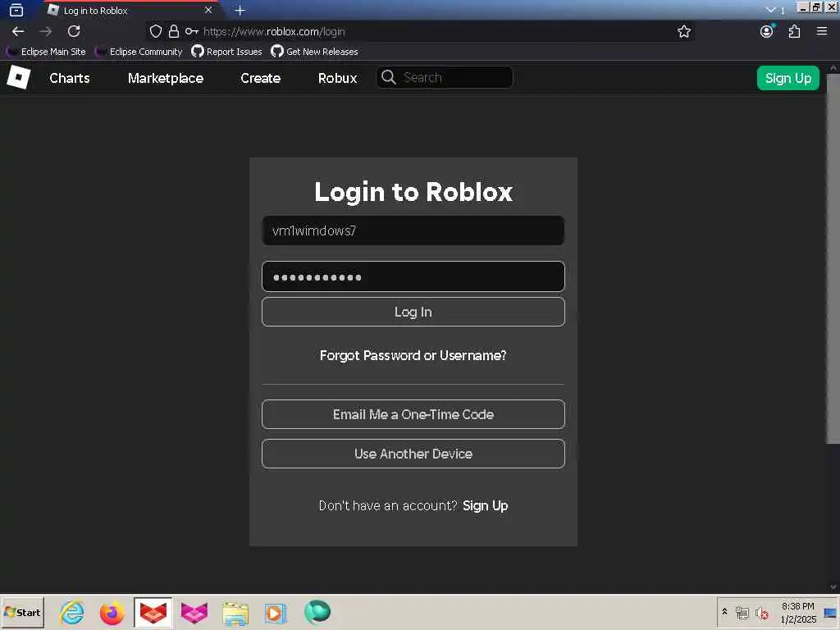Click the green globe taskbar icon
Image resolution: width=840 pixels, height=630 pixels.
tap(317, 612)
